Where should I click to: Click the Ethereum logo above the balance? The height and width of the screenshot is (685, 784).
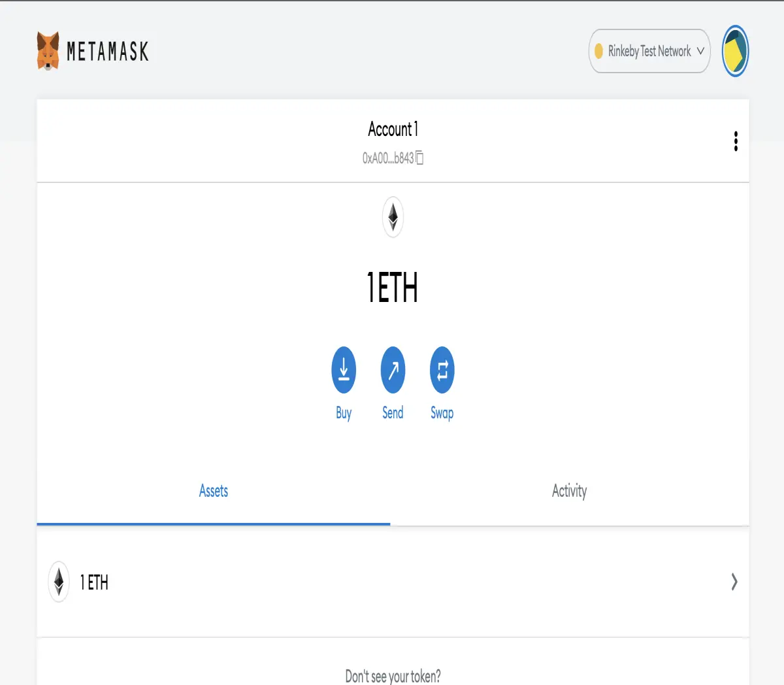393,218
